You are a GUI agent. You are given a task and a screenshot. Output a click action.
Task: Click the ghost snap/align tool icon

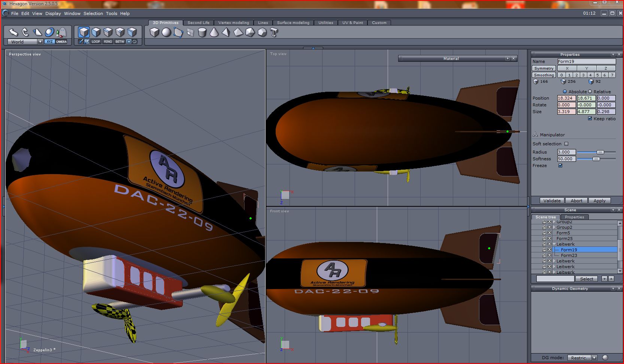pyautogui.click(x=61, y=32)
